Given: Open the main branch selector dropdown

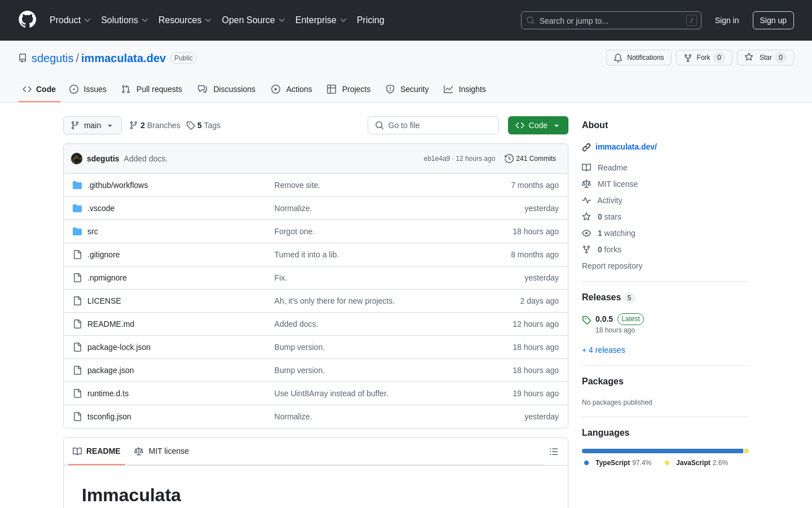Looking at the screenshot, I should [x=92, y=125].
